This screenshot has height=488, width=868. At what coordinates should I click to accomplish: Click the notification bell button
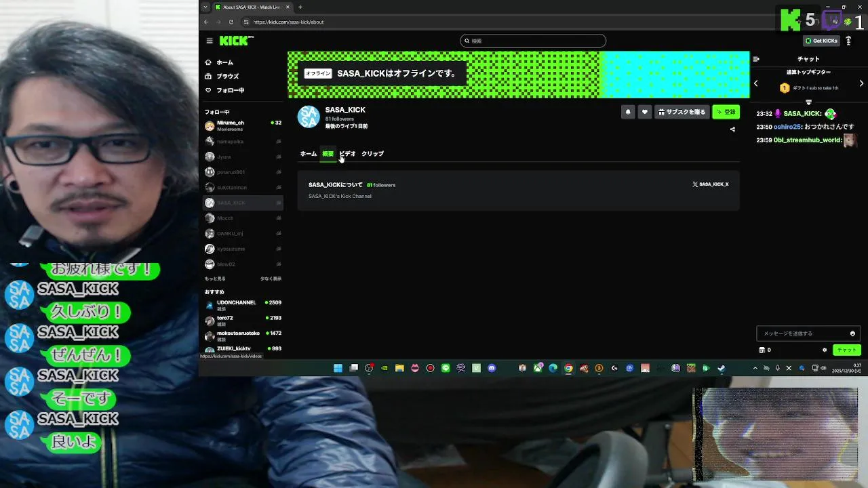[x=628, y=112]
